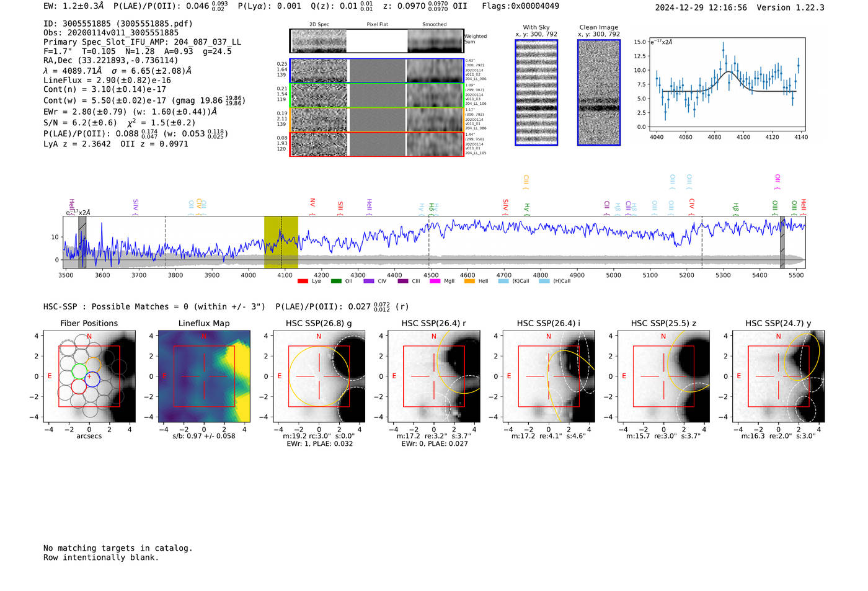Screen dimensions: 868x591
Task: Click the 2024-12-29 12:16:56 timestamp
Action: pyautogui.click(x=701, y=7)
